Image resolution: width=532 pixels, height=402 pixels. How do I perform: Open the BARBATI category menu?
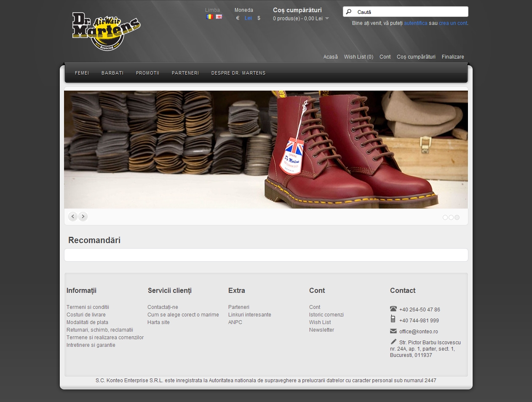(x=112, y=73)
